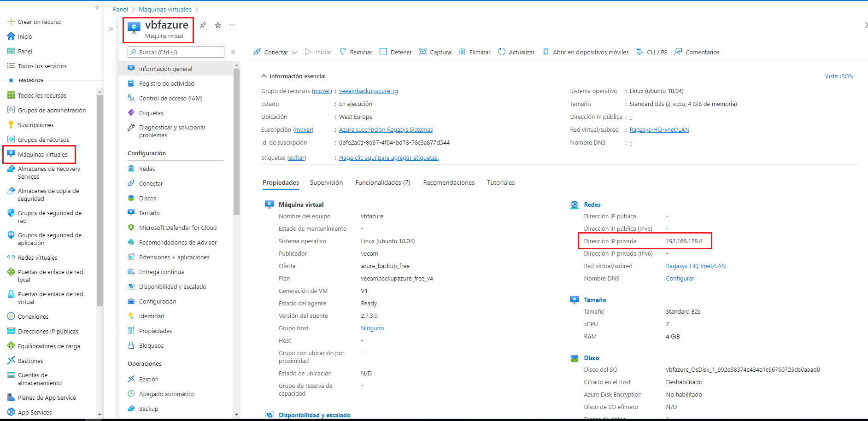This screenshot has width=868, height=421.
Task: Click the Configurar DNS name link
Action: pyautogui.click(x=680, y=279)
